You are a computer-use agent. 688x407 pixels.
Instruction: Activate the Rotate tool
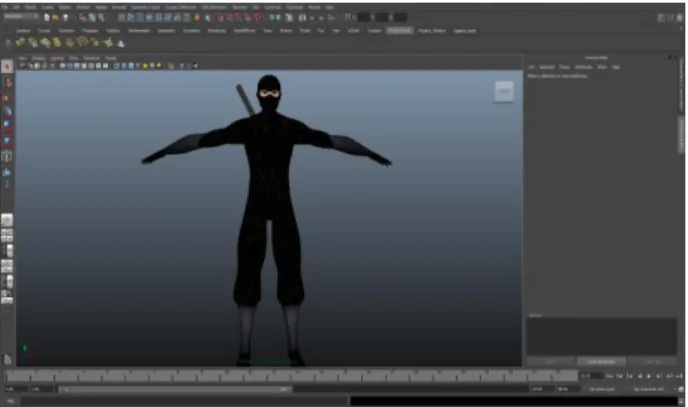pyautogui.click(x=7, y=126)
